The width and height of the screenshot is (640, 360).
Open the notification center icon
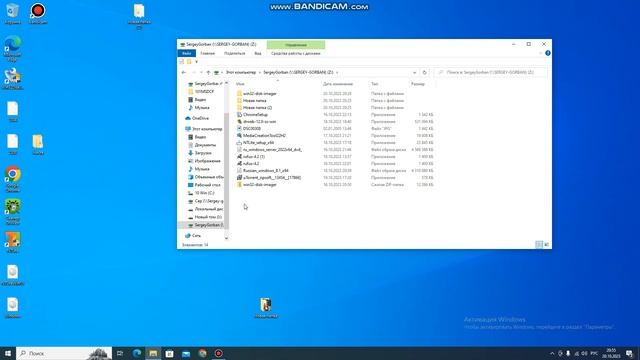click(x=629, y=353)
